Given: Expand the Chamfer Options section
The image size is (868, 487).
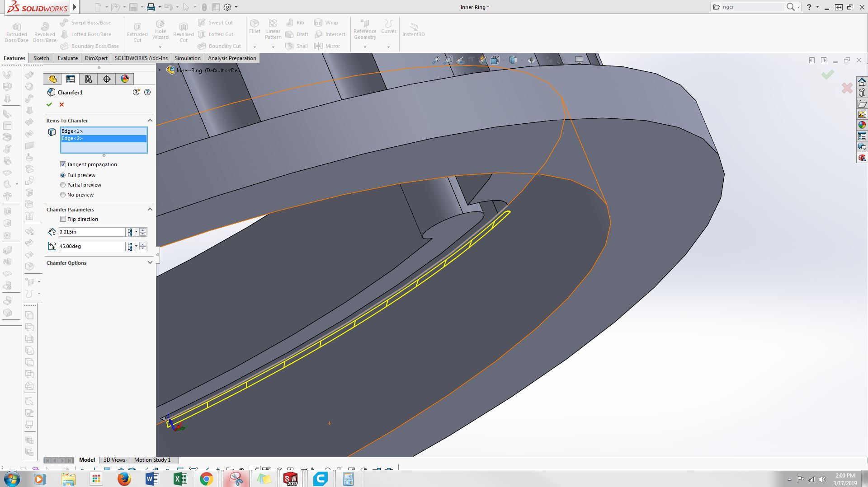Looking at the screenshot, I should 150,262.
